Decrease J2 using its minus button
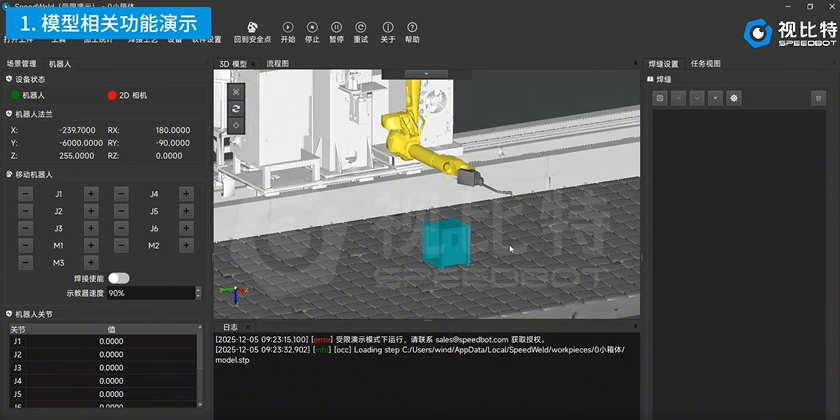Screen dimensions: 840x420 25,211
